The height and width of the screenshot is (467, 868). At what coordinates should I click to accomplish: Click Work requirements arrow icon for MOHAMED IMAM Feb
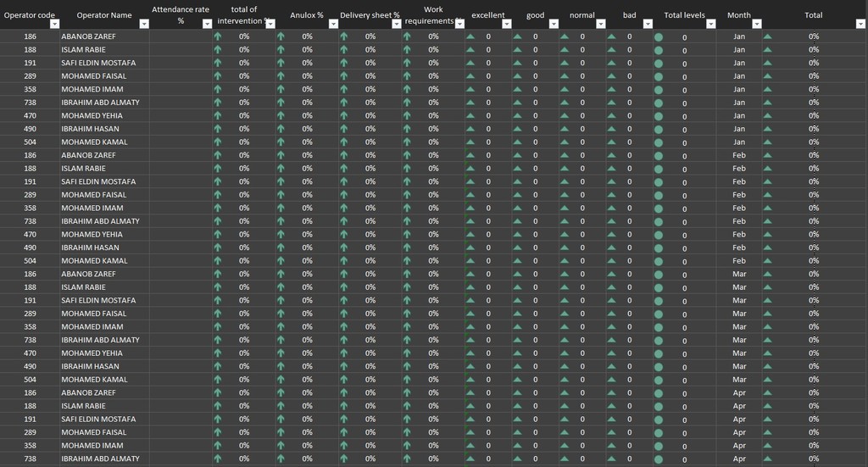click(x=407, y=208)
